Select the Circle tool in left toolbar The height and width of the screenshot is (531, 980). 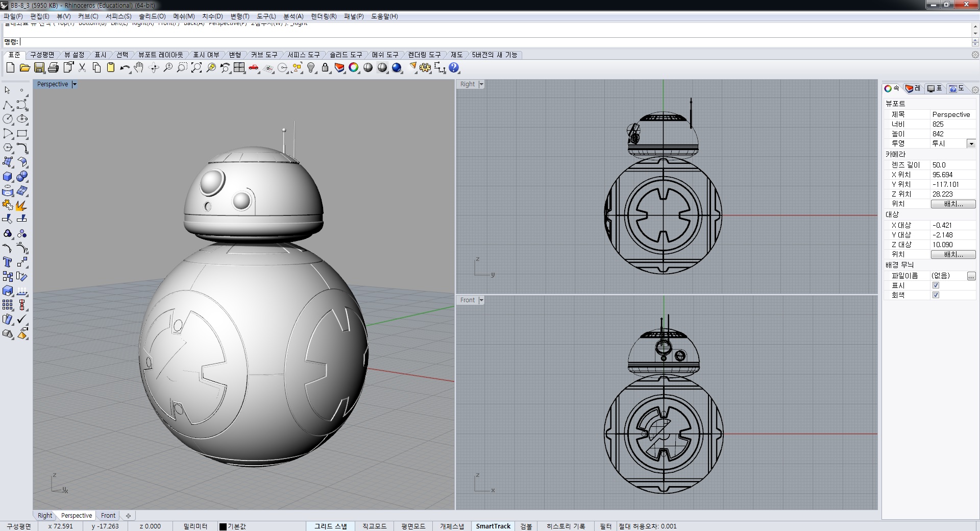point(8,119)
